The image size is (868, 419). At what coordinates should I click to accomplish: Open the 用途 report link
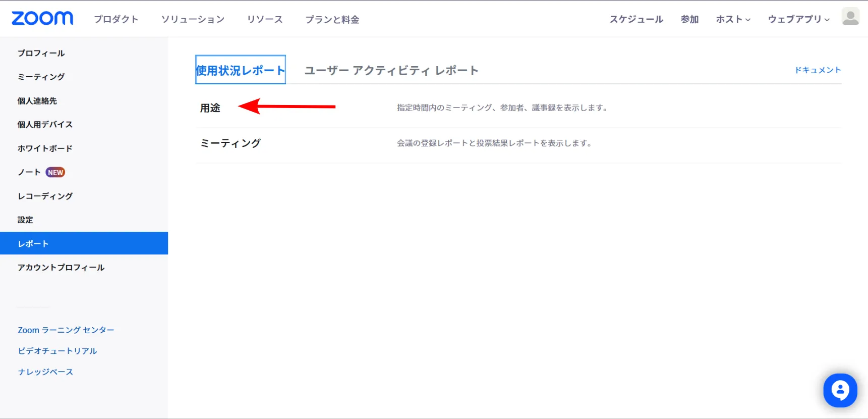click(x=210, y=108)
